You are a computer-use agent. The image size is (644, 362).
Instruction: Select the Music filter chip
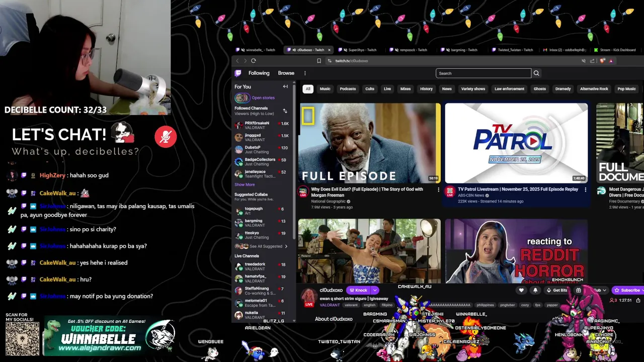(325, 89)
